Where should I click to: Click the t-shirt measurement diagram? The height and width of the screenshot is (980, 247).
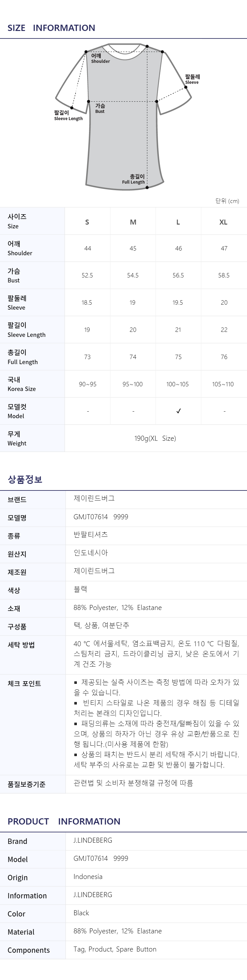tap(124, 116)
